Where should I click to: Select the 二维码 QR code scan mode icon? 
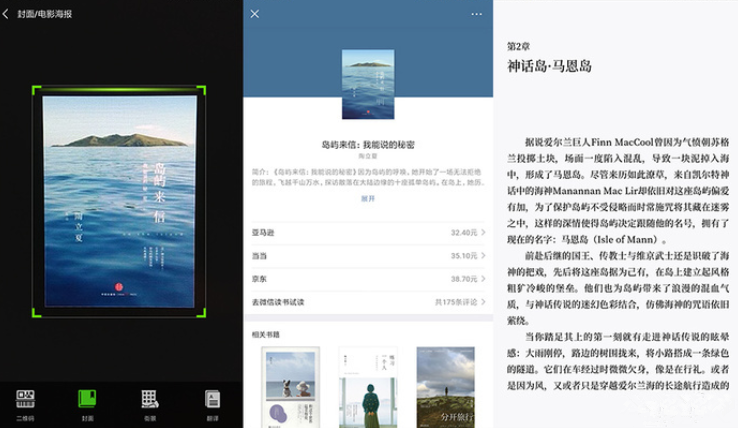click(x=25, y=399)
